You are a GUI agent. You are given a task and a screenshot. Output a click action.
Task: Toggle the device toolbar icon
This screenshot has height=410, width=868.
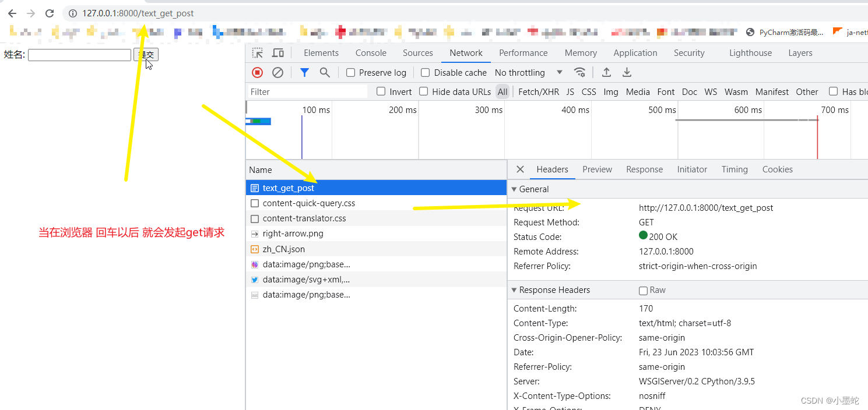click(x=278, y=53)
